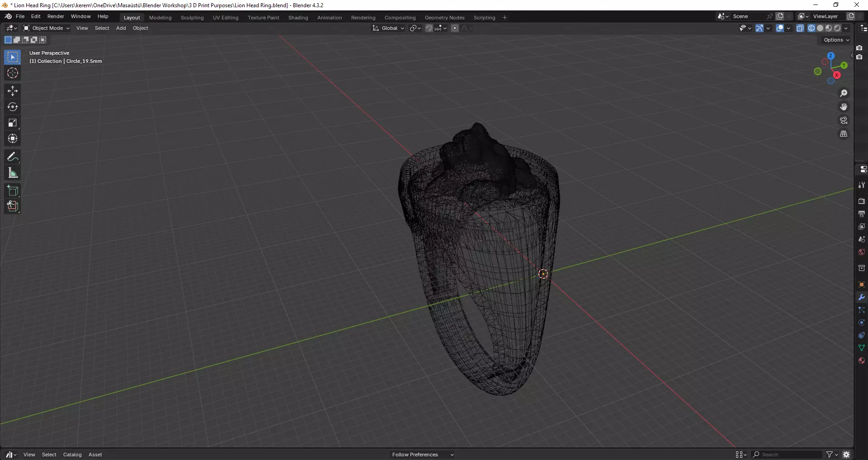
Task: Open Global transform orientation dropdown
Action: pyautogui.click(x=388, y=28)
